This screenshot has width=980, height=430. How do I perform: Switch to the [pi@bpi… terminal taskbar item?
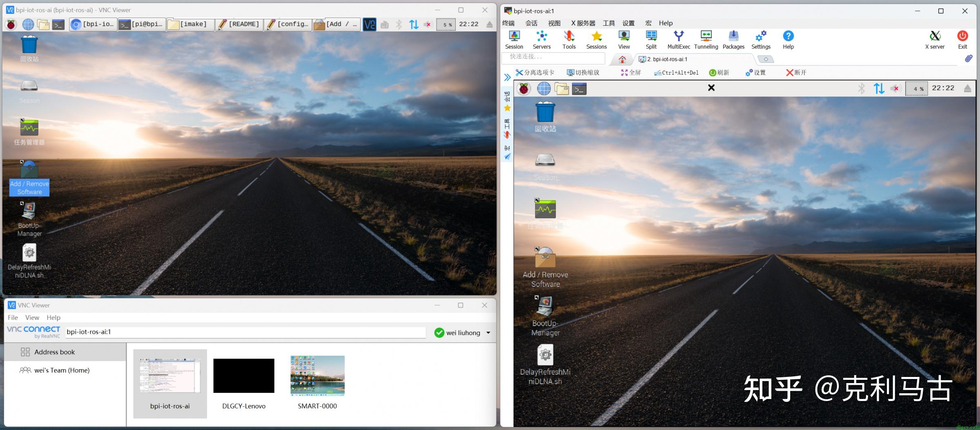141,24
